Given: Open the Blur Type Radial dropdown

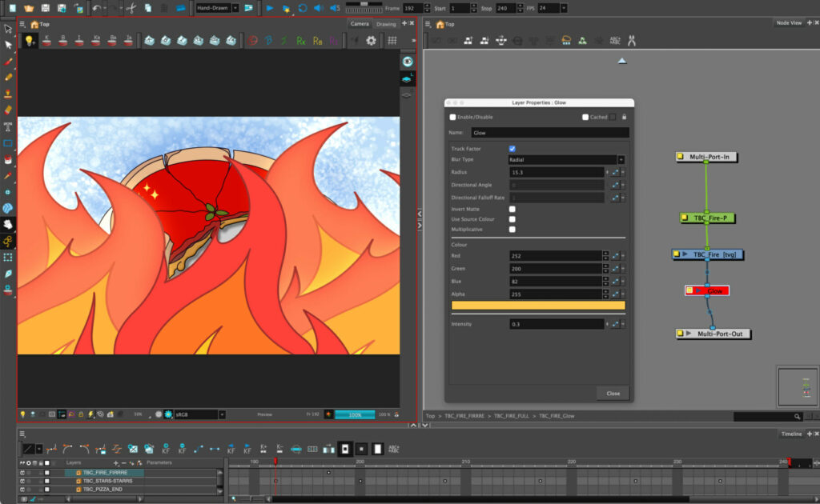Looking at the screenshot, I should [x=566, y=159].
